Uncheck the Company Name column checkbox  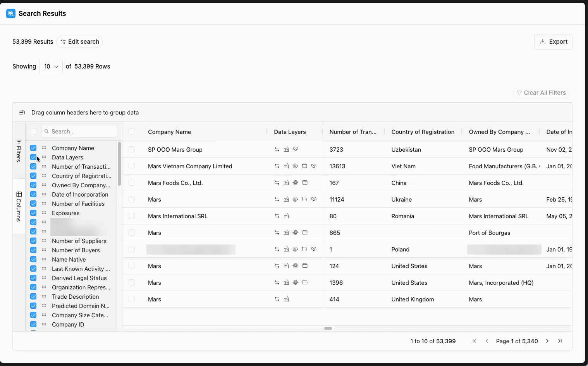(x=33, y=148)
